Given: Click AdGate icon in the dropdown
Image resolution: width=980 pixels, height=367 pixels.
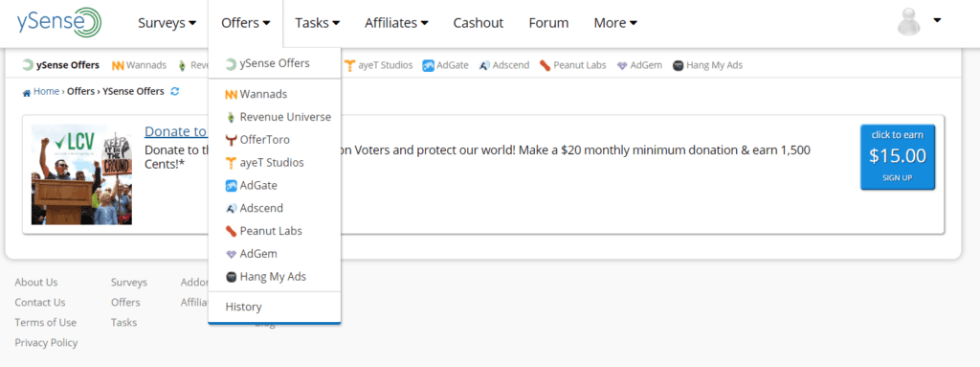Looking at the screenshot, I should pyautogui.click(x=232, y=185).
